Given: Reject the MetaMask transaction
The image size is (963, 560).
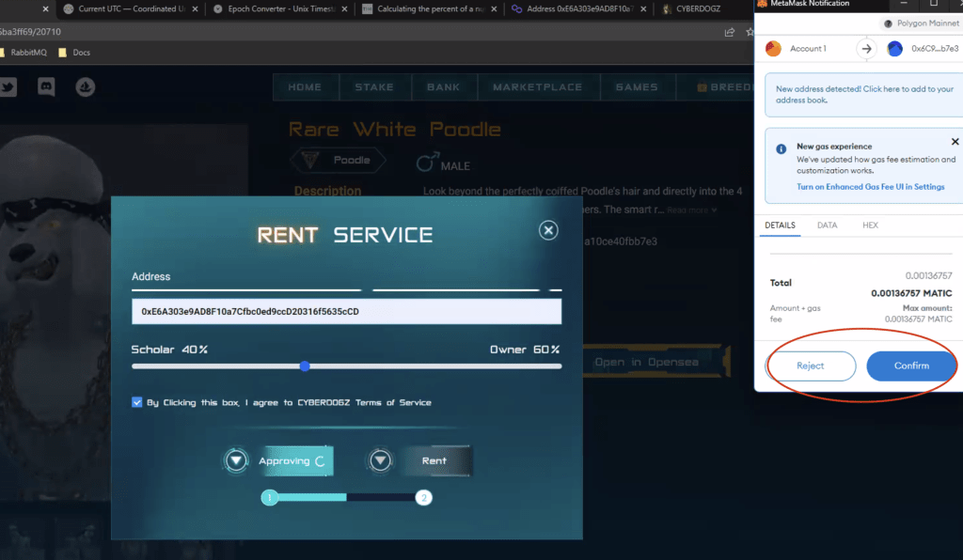Looking at the screenshot, I should (811, 366).
